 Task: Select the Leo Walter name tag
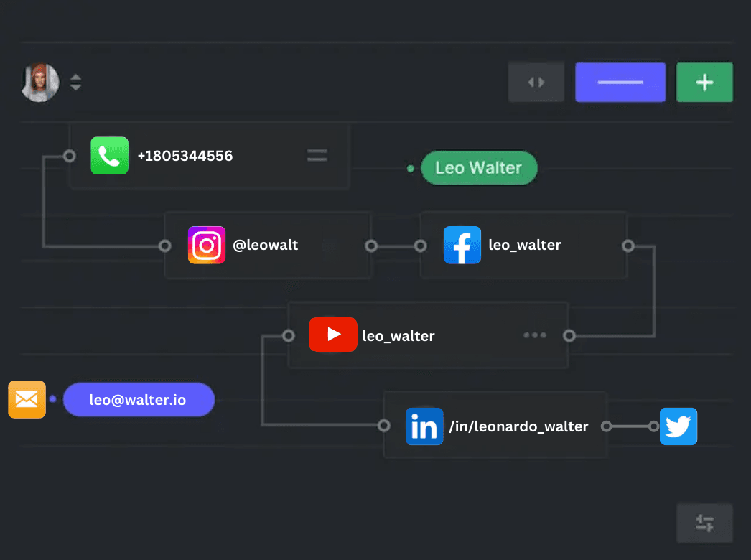(x=478, y=168)
